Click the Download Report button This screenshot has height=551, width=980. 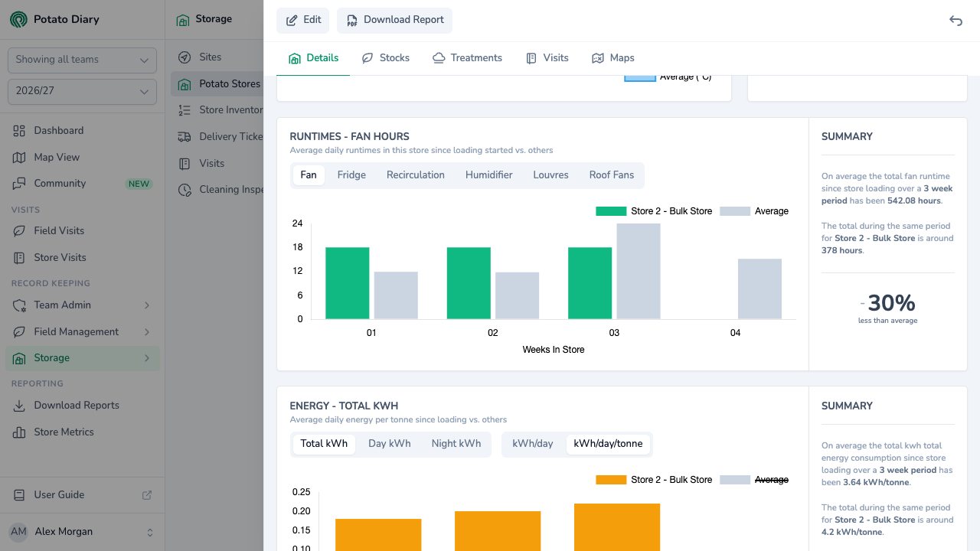point(394,21)
